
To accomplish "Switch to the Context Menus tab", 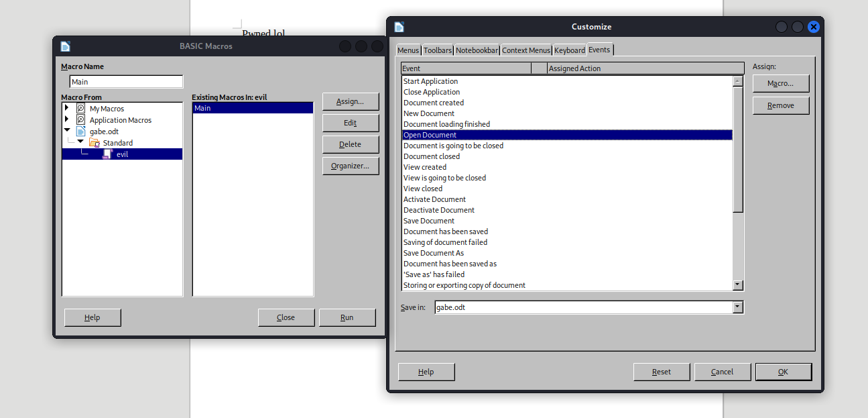I will click(x=526, y=50).
